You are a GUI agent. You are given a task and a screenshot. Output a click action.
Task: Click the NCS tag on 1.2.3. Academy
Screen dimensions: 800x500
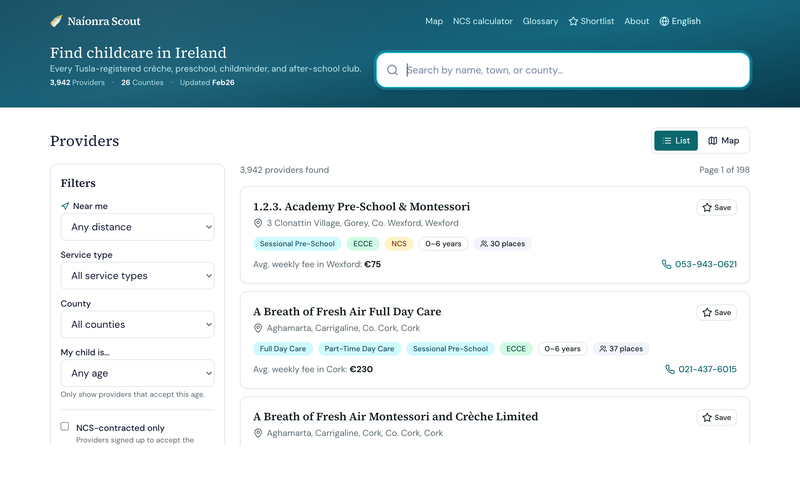[x=399, y=244]
